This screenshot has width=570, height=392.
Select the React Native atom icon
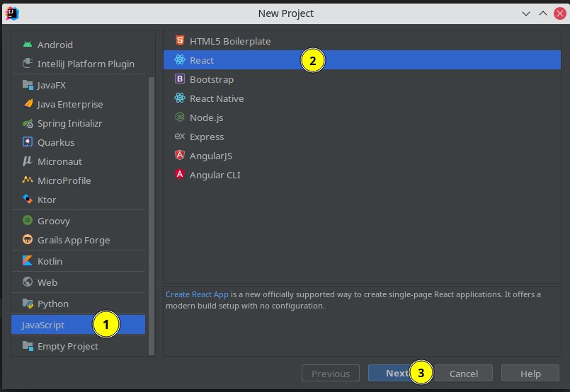[x=180, y=98]
